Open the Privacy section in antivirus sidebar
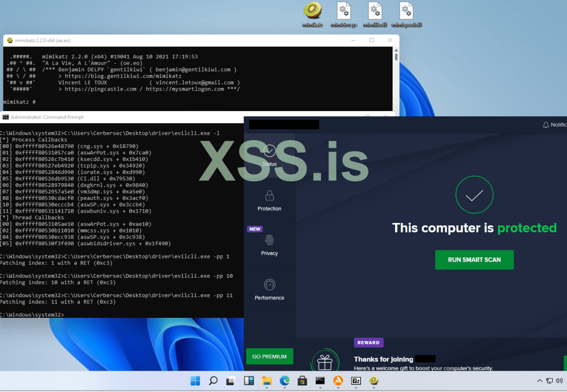Viewport: 567px width, 392px height. [x=269, y=245]
